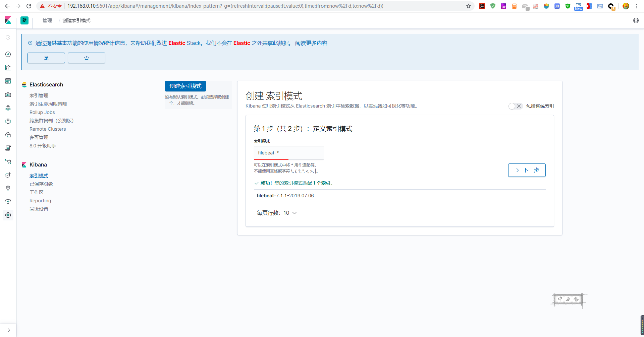Open APM icon in sidebar

(8, 161)
